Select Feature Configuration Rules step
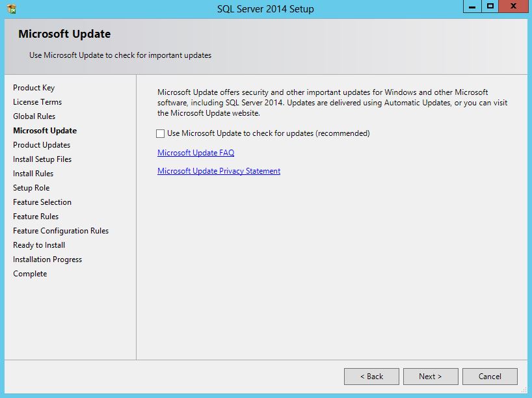This screenshot has width=532, height=398. click(60, 231)
